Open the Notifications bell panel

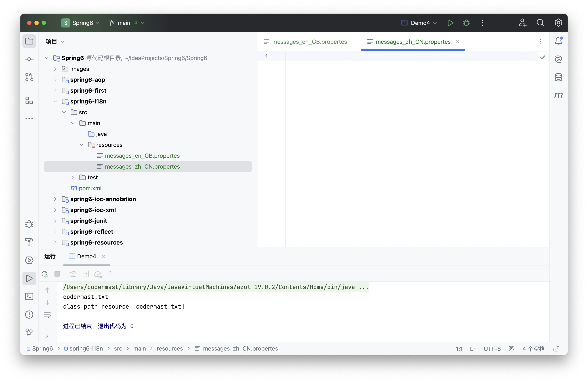pyautogui.click(x=558, y=41)
